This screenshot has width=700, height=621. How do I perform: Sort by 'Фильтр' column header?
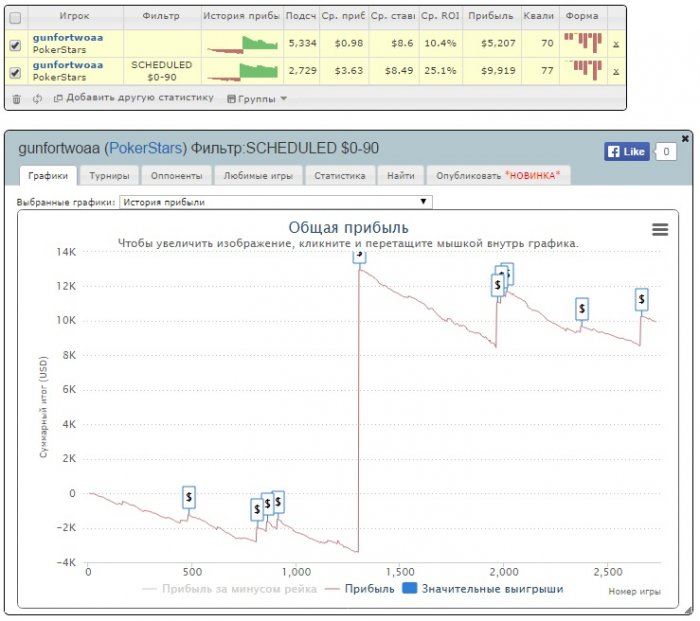click(161, 16)
